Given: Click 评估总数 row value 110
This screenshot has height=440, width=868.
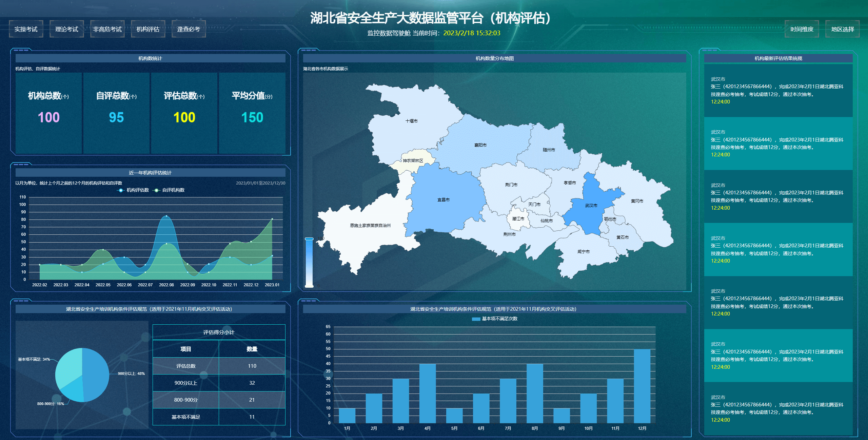Looking at the screenshot, I should 252,366.
